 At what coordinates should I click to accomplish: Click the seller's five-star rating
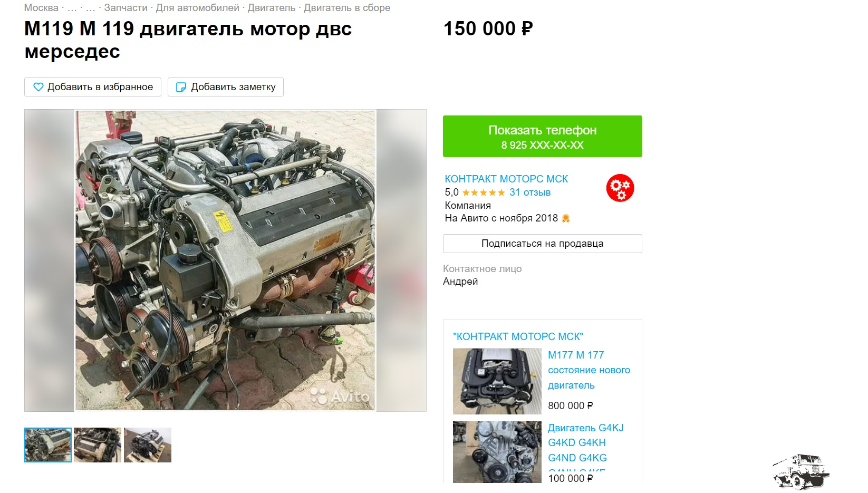coord(484,193)
